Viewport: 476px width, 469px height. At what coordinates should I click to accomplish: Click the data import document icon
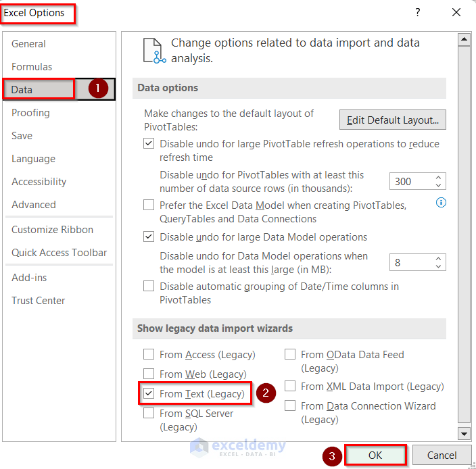tap(154, 51)
